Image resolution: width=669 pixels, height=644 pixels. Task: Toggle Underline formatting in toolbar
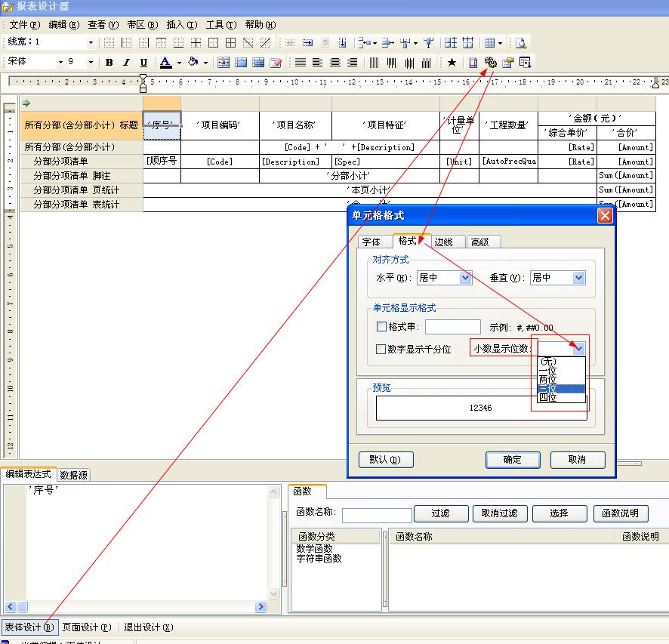tap(143, 63)
